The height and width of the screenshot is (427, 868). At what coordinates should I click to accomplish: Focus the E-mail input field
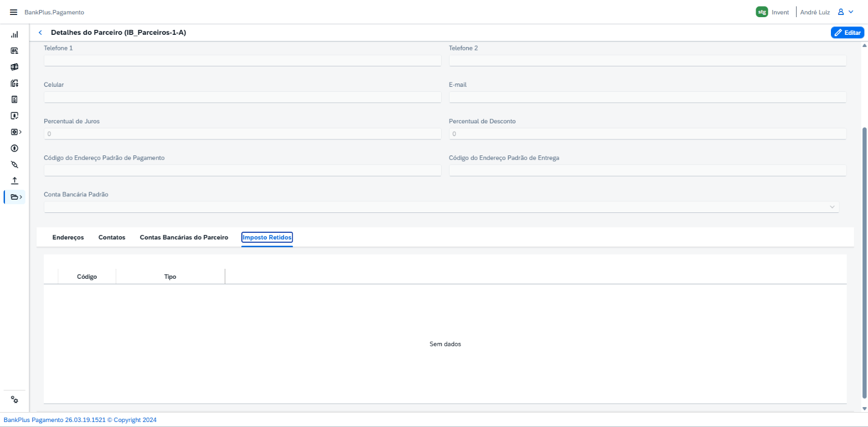point(648,97)
